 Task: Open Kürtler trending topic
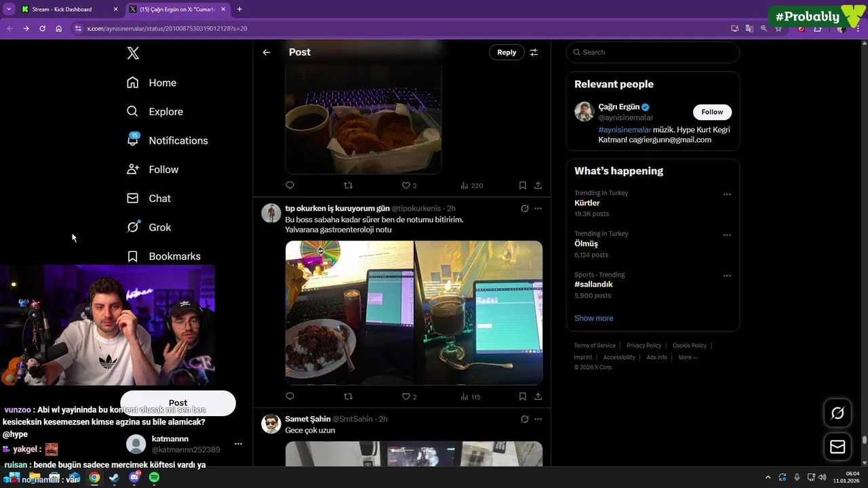(x=587, y=203)
